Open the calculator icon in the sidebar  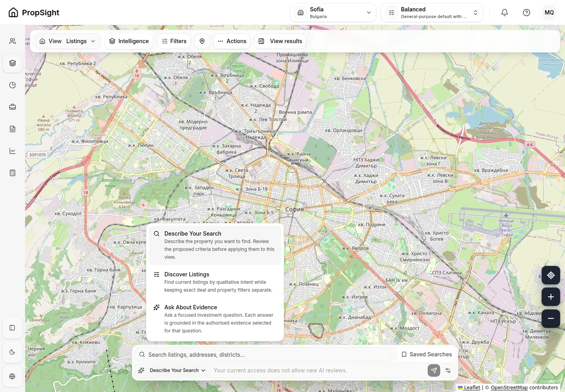(13, 173)
